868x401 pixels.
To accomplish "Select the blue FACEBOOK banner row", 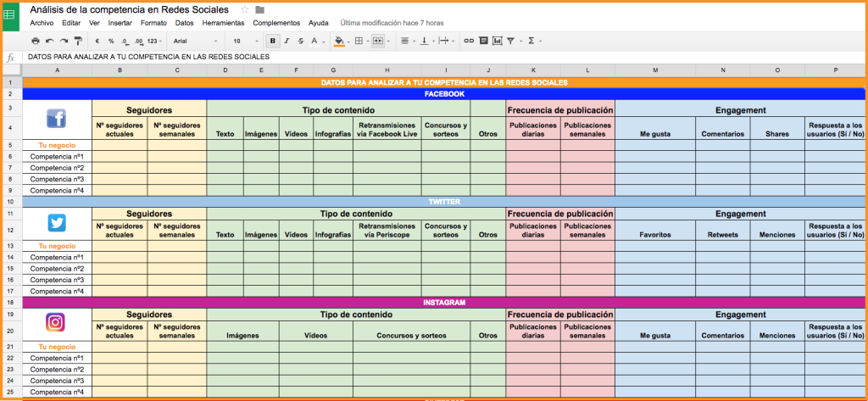I will [x=444, y=94].
